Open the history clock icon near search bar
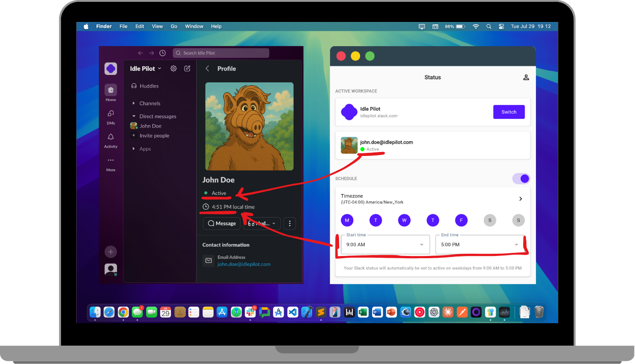This screenshot has height=364, width=635. (x=162, y=52)
